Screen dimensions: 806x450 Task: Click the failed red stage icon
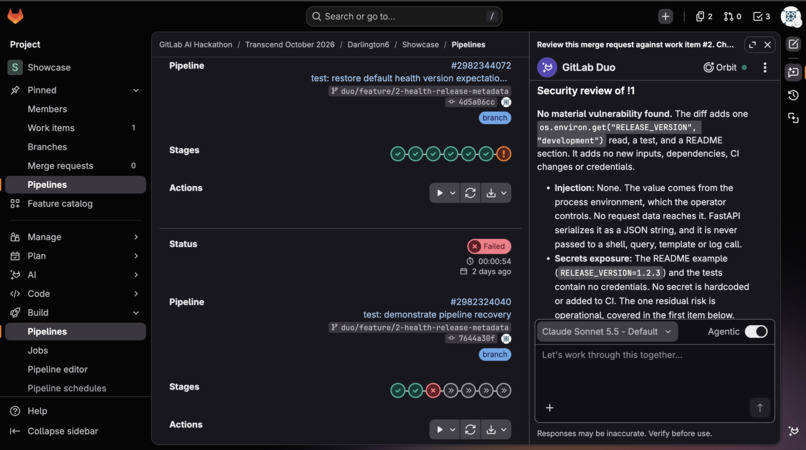[433, 391]
